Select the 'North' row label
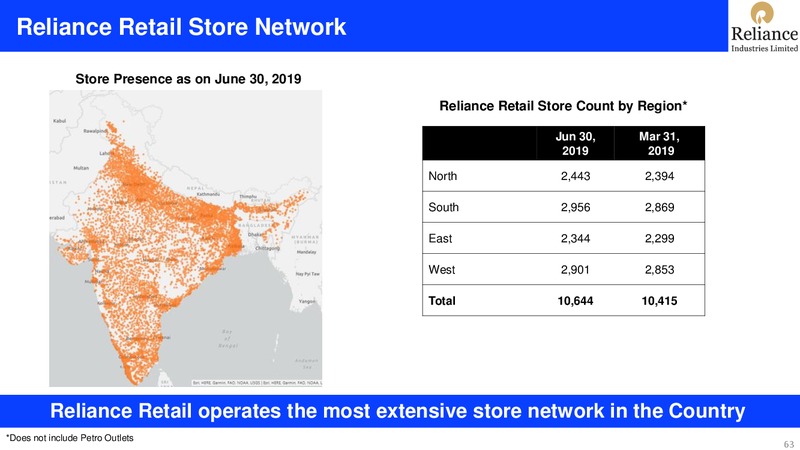 (442, 176)
